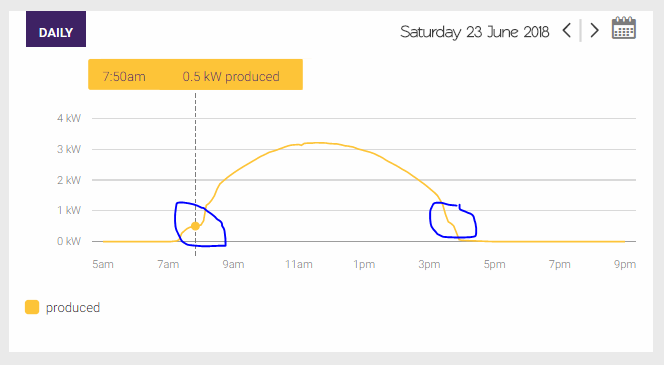
Task: Click inside the left blue circled region
Action: click(x=199, y=224)
